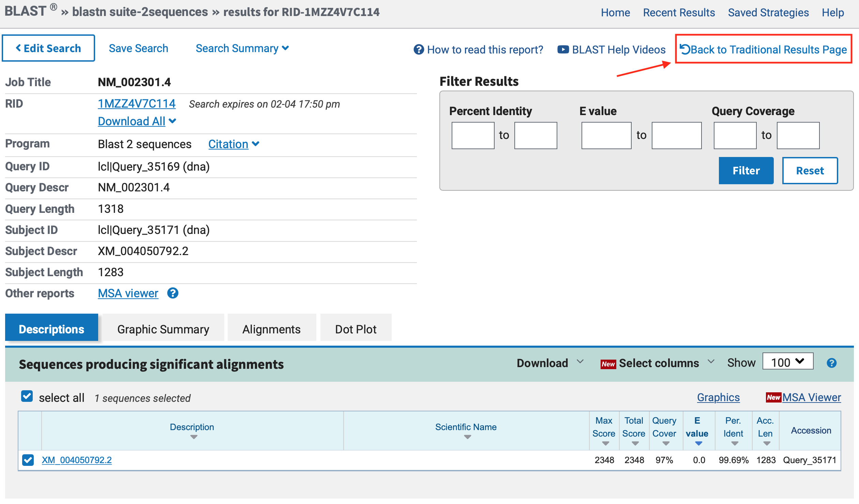Image resolution: width=859 pixels, height=504 pixels.
Task: Sort by Max Score column arrow
Action: pyautogui.click(x=605, y=443)
